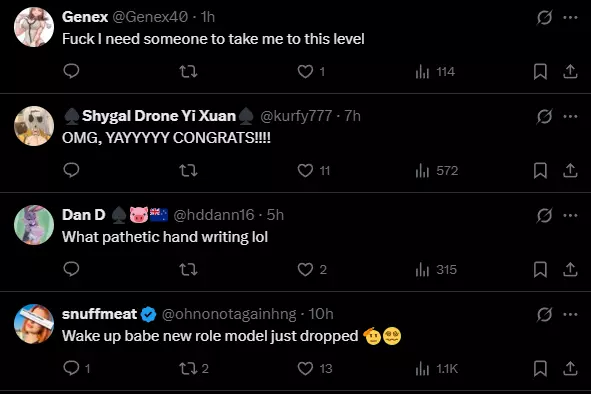The image size is (591, 394).
Task: Open the Grok action on Genex's tweet
Action: tap(544, 17)
